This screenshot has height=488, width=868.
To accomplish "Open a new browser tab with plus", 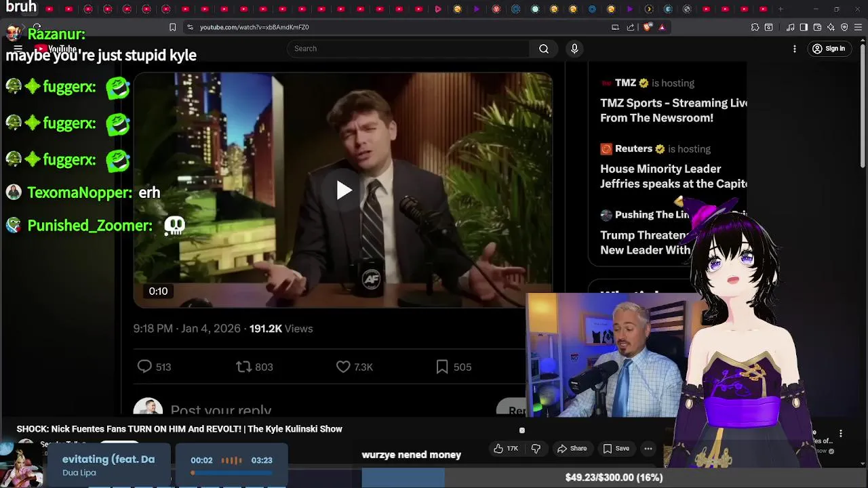I will [x=781, y=9].
